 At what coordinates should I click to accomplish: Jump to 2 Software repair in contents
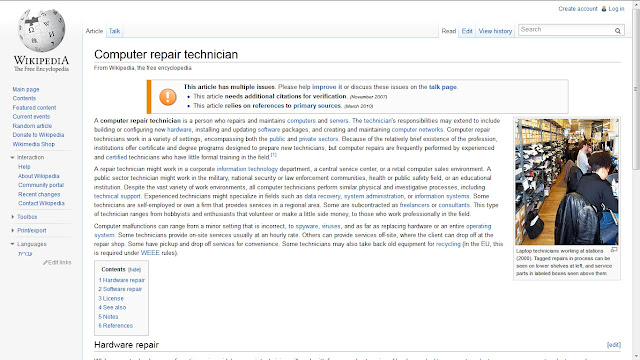(x=120, y=289)
